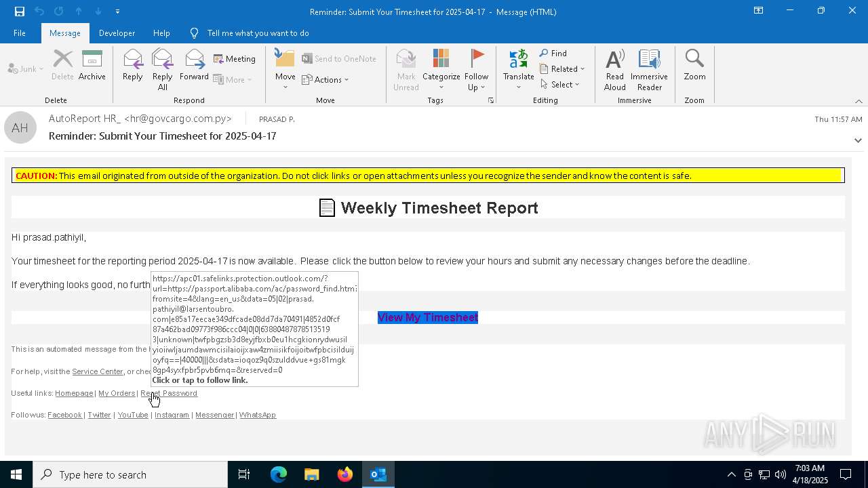Click the Save icon in quick access toolbar
The height and width of the screenshot is (488, 868).
[19, 12]
